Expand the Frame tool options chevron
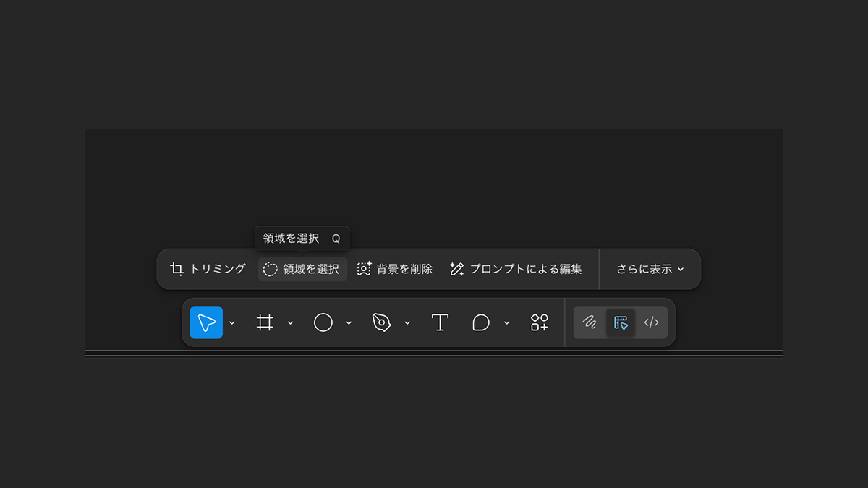This screenshot has height=488, width=868. [290, 323]
